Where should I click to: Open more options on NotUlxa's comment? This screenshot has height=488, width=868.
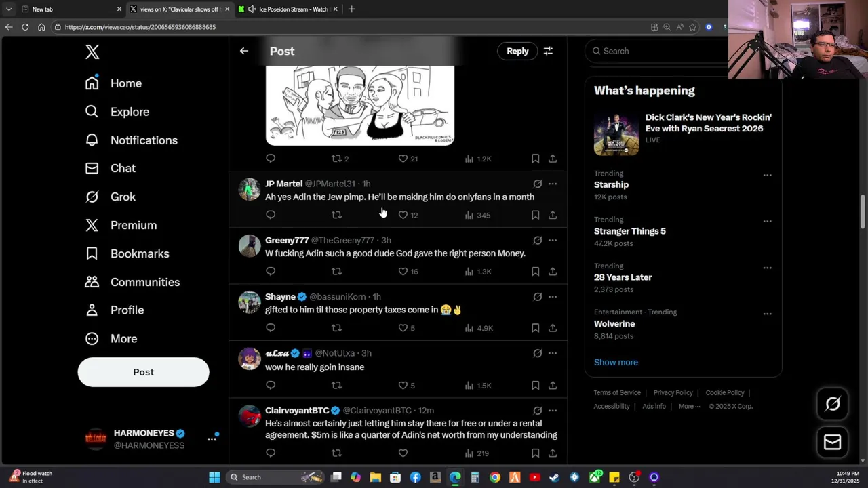[x=553, y=353]
